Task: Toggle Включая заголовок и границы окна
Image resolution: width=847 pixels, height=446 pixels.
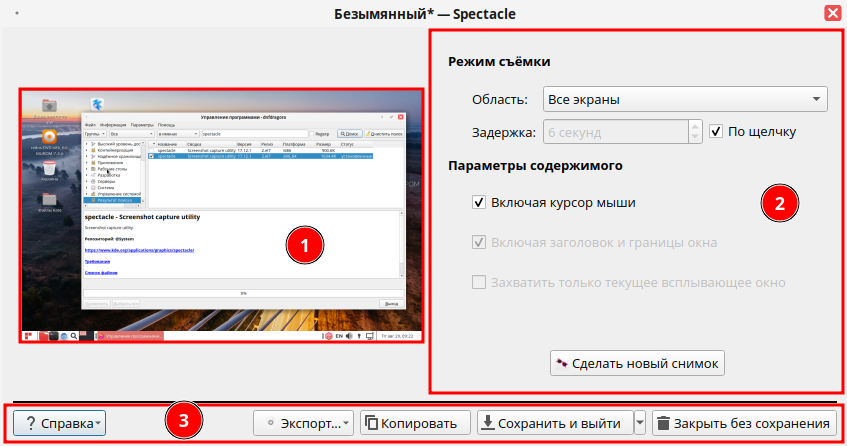Action: click(x=479, y=242)
